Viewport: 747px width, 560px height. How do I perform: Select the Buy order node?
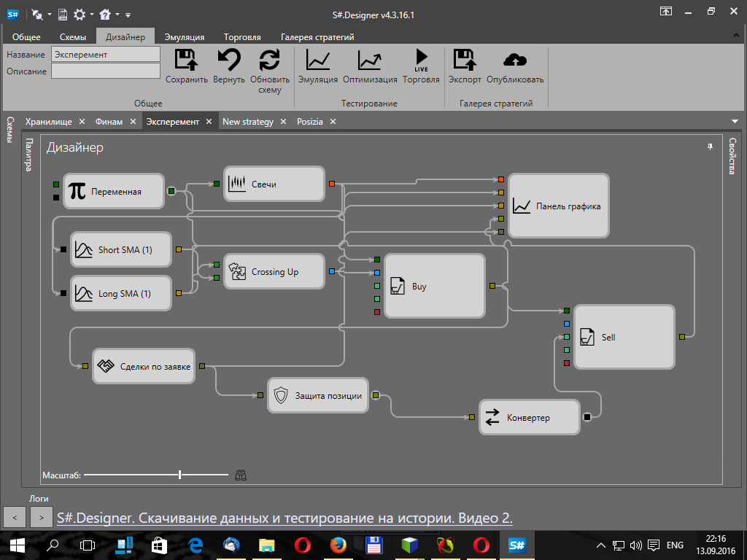(435, 286)
